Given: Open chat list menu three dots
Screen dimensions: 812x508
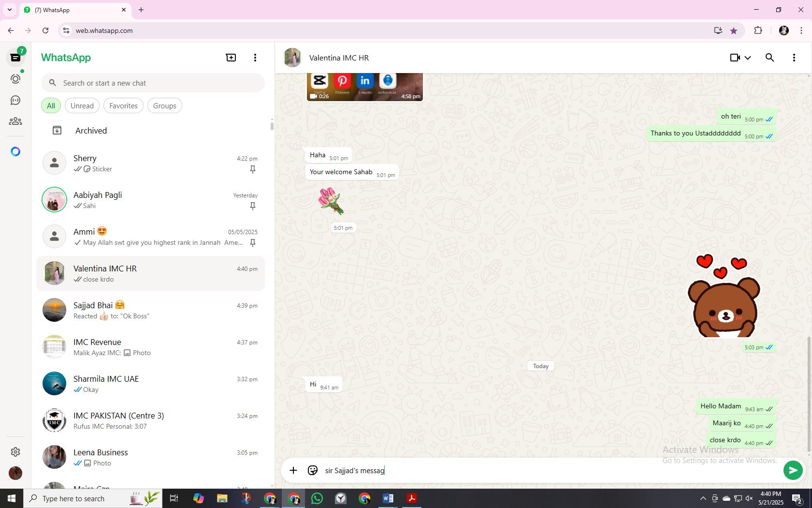Looking at the screenshot, I should coord(255,58).
